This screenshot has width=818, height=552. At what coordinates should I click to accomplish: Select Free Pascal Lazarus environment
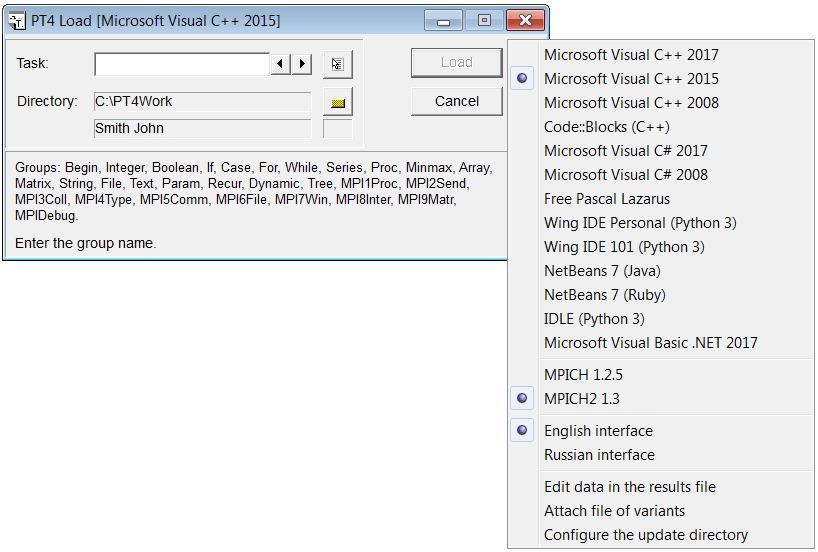pos(660,199)
